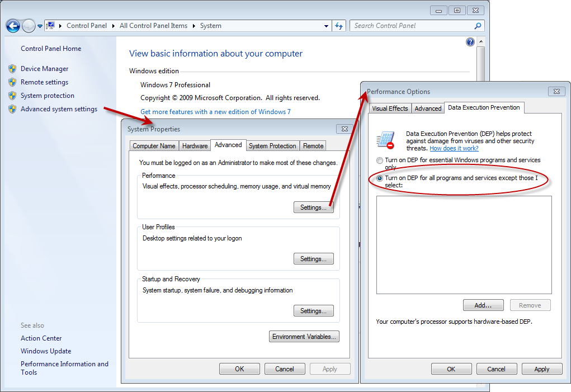The width and height of the screenshot is (571, 392).
Task: Expand the arrow before All Control Panel Items
Action: (x=114, y=26)
